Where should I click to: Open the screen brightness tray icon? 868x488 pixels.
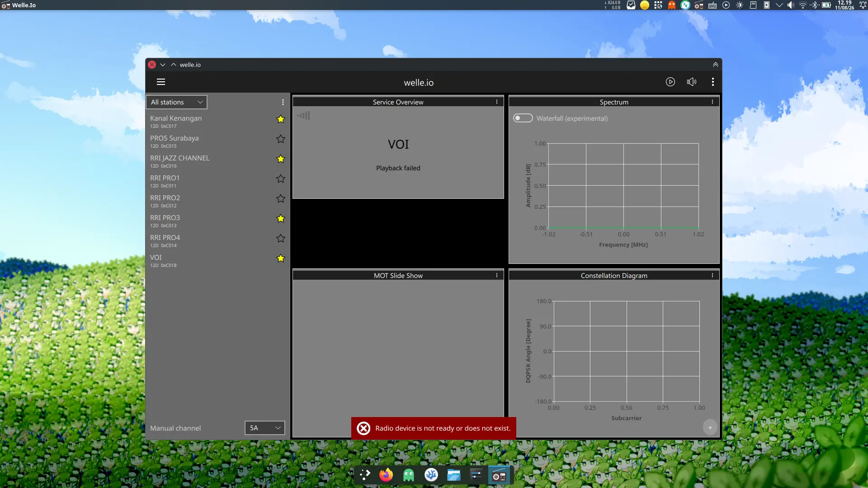pyautogui.click(x=740, y=5)
